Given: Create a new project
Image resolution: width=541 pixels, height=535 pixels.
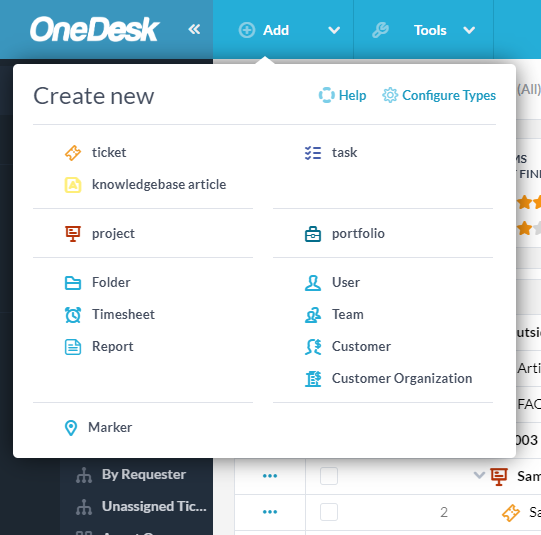Looking at the screenshot, I should 113,234.
